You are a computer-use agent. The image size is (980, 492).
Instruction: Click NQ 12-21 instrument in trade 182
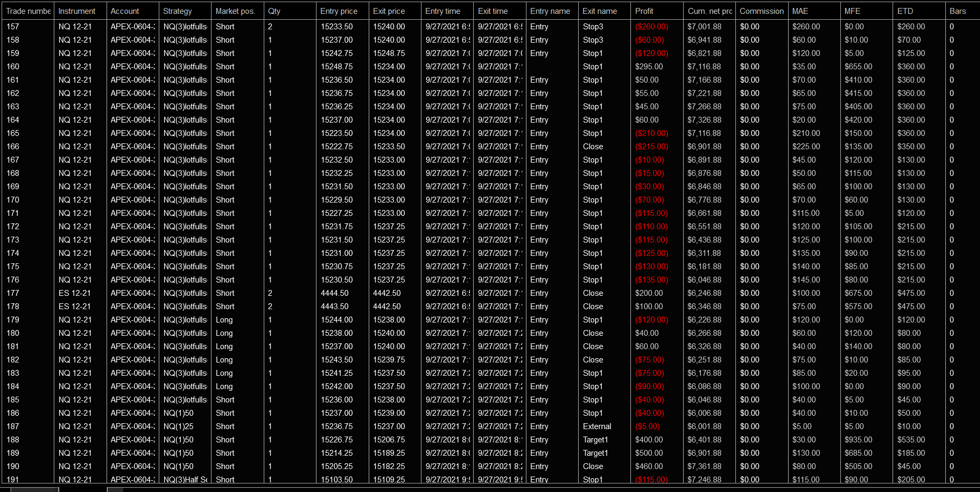pos(75,360)
